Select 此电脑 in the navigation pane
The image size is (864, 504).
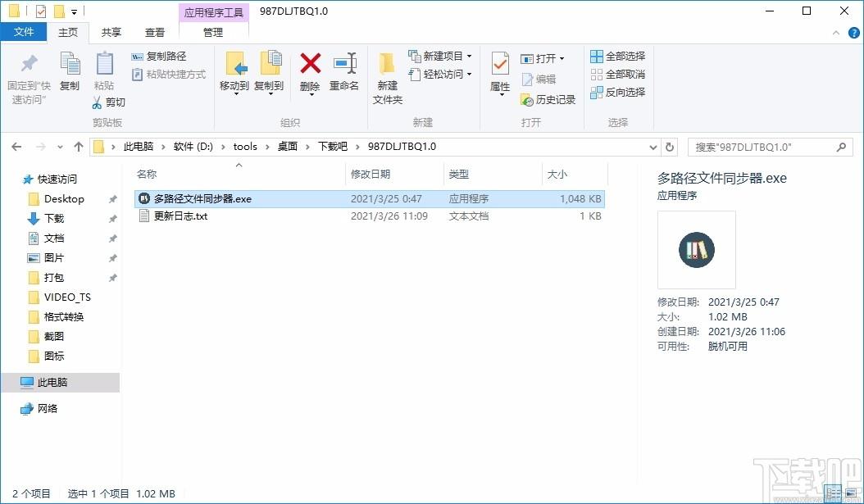[60, 382]
